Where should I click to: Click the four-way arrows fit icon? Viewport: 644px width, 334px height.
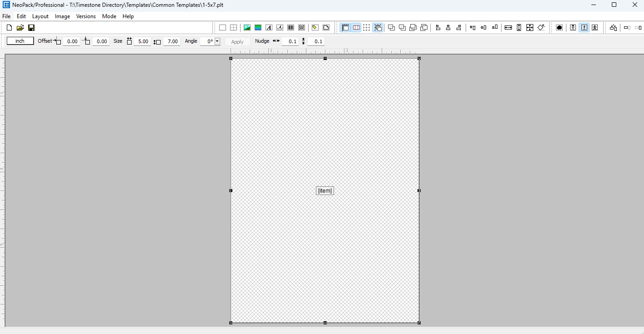[530, 28]
